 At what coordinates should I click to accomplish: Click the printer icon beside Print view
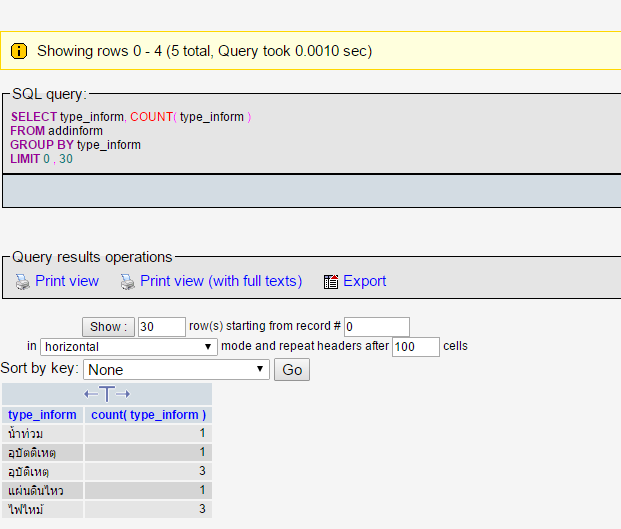tap(22, 282)
